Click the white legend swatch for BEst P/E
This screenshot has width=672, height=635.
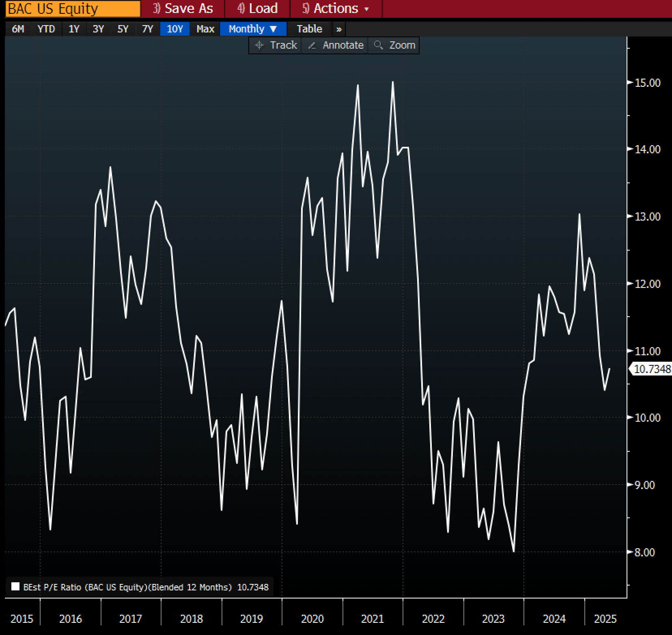pyautogui.click(x=15, y=587)
